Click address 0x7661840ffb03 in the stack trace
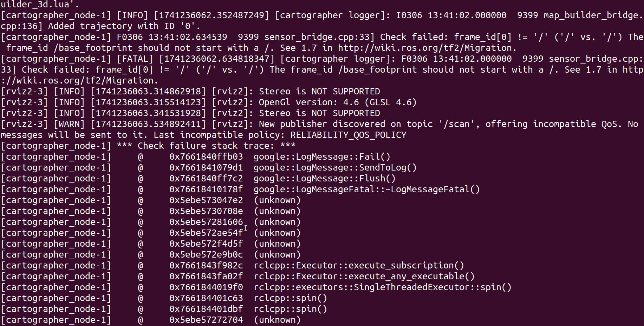Viewport: 644px width, 326px height. 206,157
